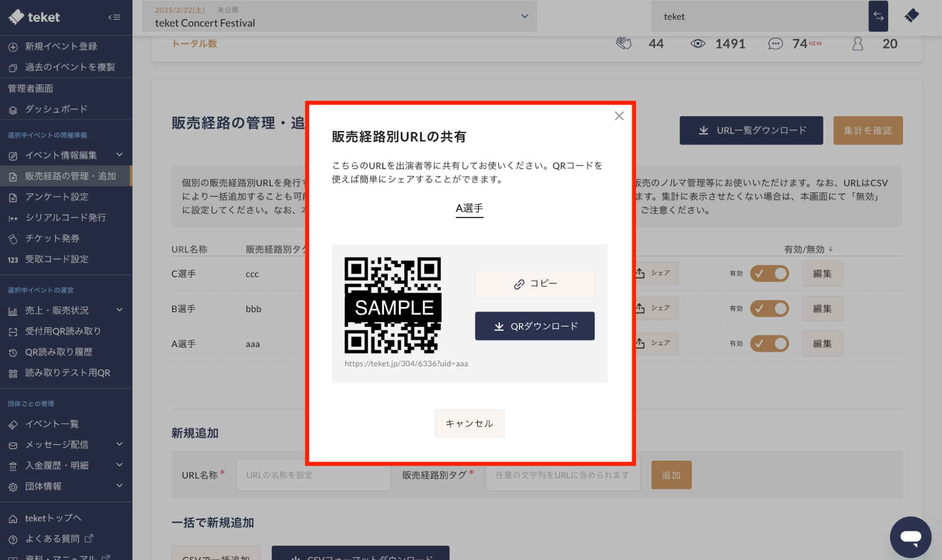Screen dimensions: 942x560
Task: Close the 販売経路別URLの共有 dialog with X
Action: click(619, 116)
